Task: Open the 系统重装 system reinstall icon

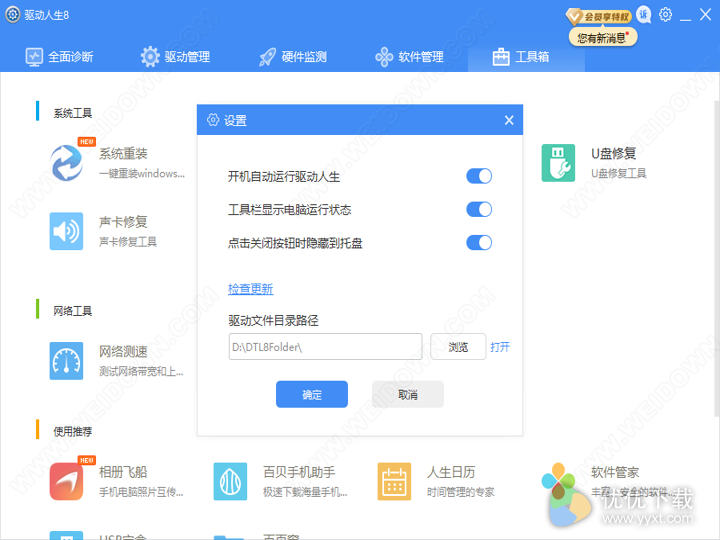Action: (x=67, y=163)
